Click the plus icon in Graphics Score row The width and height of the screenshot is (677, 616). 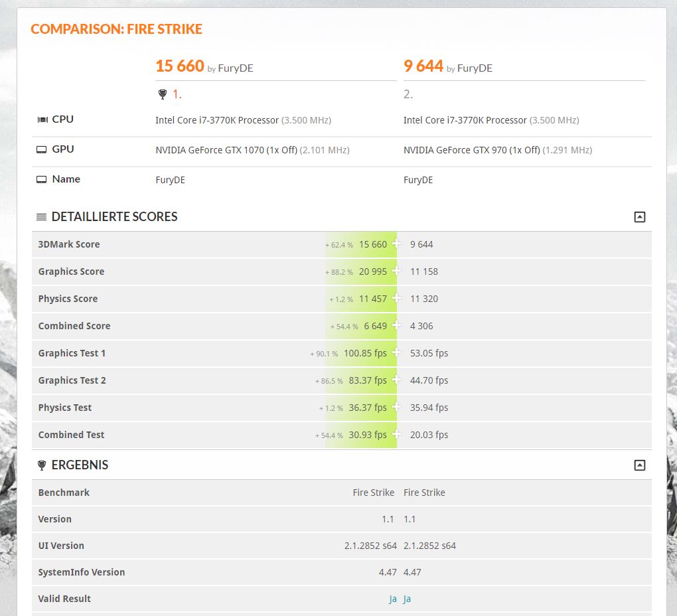396,271
